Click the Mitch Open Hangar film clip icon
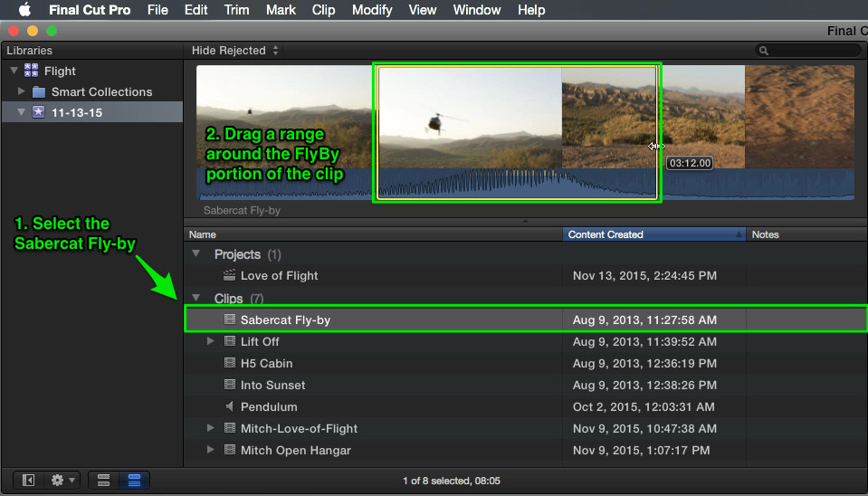Viewport: 868px width, 496px height. click(230, 450)
